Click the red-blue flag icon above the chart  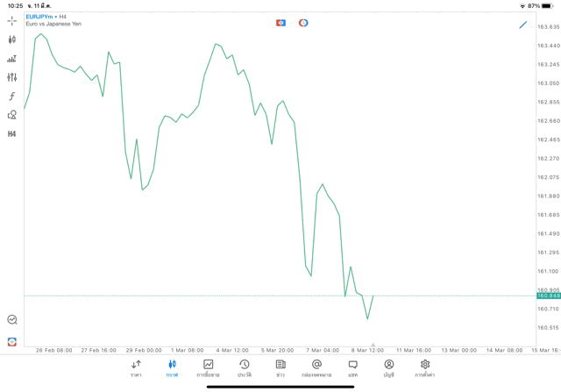(280, 23)
